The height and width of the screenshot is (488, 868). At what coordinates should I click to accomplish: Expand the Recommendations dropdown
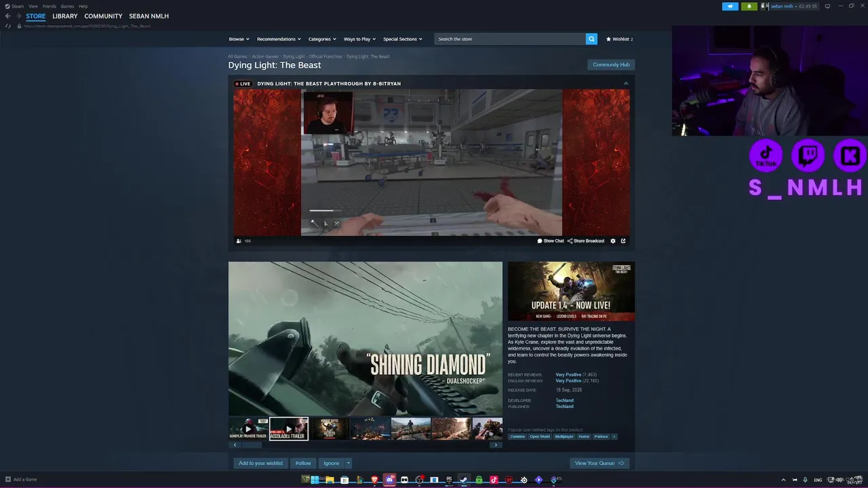[279, 39]
